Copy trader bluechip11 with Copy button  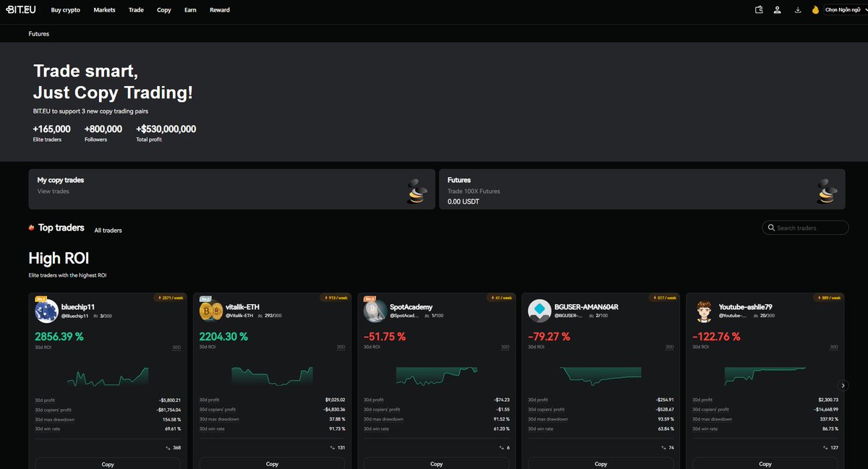pos(108,463)
